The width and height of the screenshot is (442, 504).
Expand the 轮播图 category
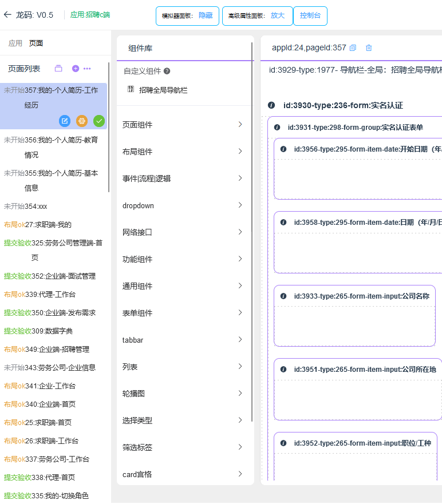[x=183, y=394]
